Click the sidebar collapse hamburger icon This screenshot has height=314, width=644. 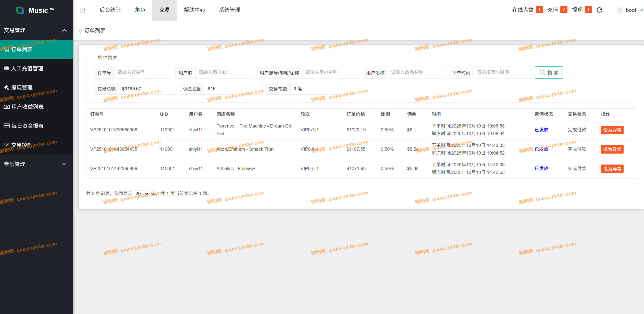83,10
